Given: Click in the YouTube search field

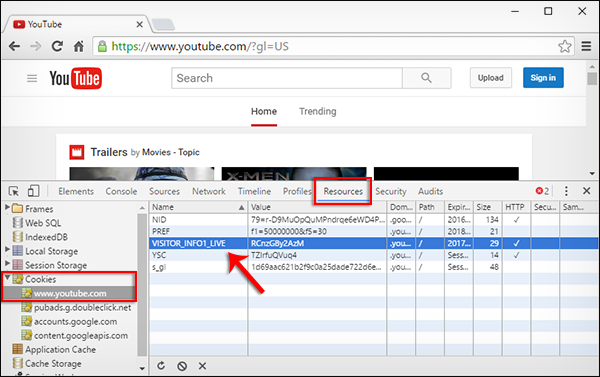Looking at the screenshot, I should click(287, 78).
